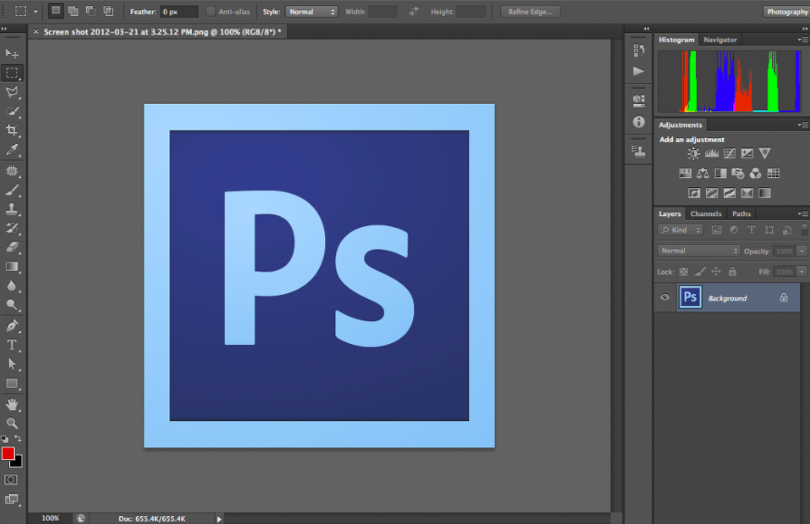Select the Pen tool
The image size is (810, 524).
click(11, 326)
